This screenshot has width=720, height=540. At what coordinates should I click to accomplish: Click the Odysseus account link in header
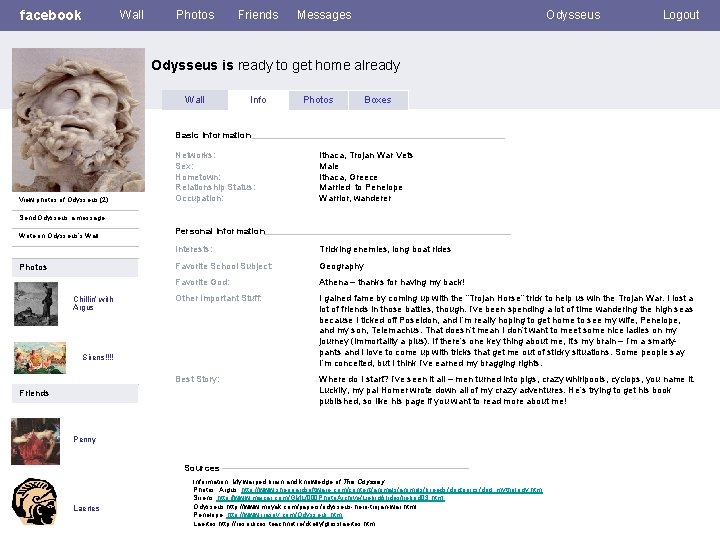[573, 15]
